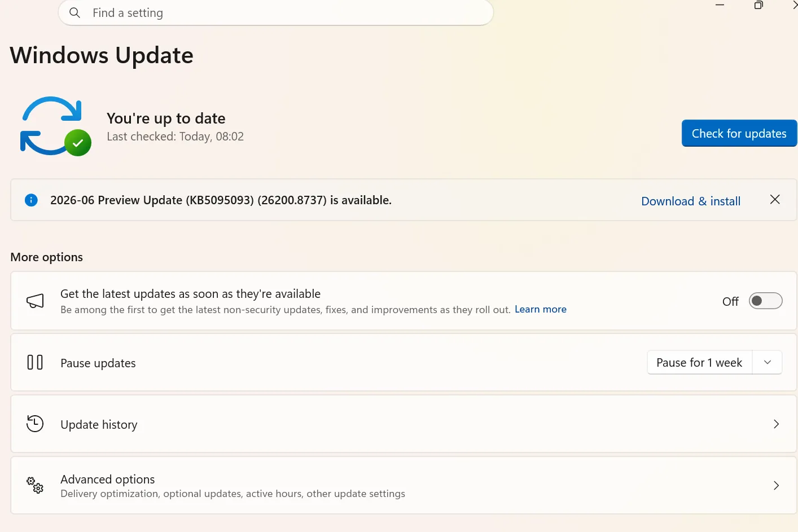Click Check for updates button

coord(739,133)
